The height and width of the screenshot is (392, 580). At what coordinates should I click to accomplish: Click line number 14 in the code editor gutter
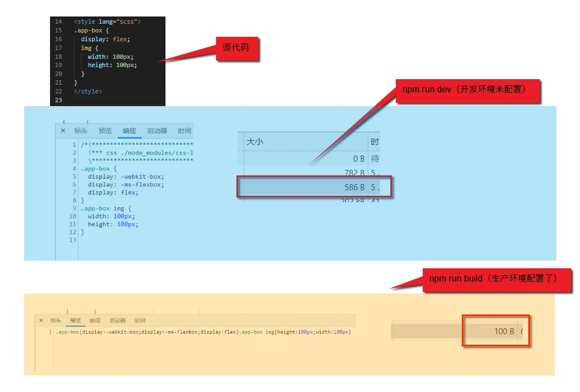pos(58,21)
